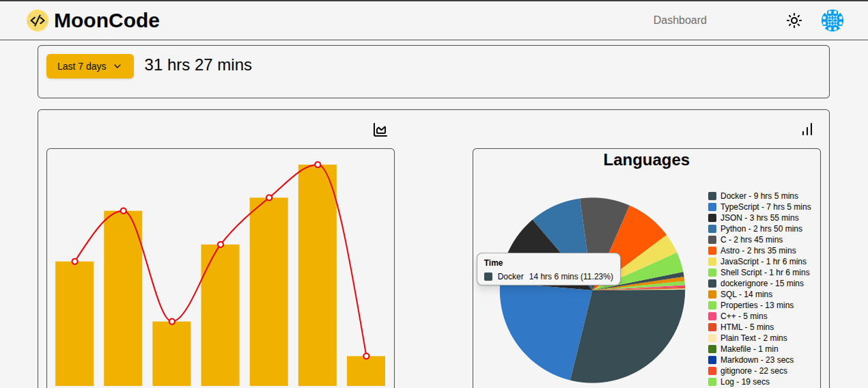Click the MoonCode title text
The image size is (868, 388).
pyautogui.click(x=107, y=20)
